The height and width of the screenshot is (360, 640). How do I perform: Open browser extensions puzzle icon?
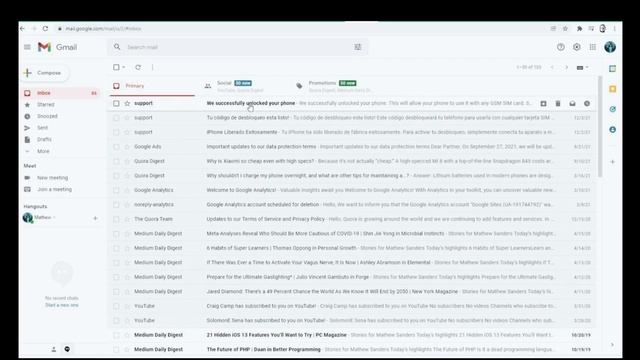click(579, 29)
